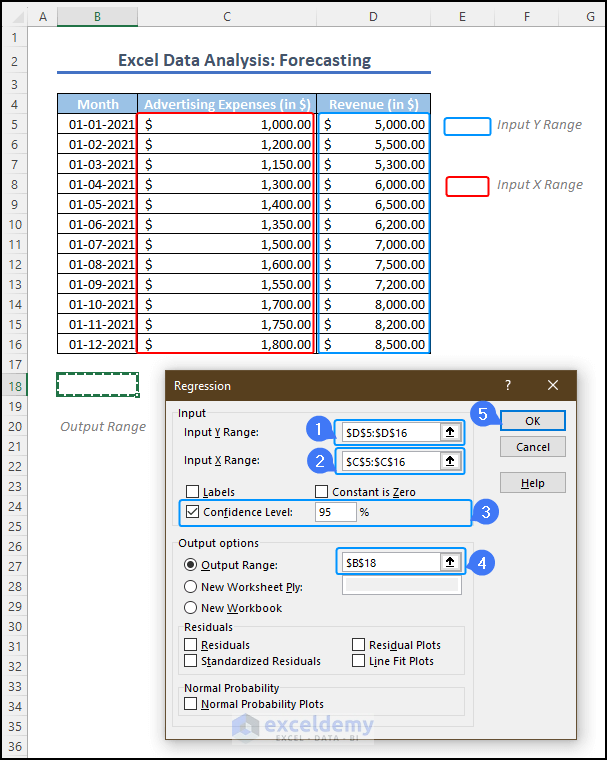Select the Revenue (in $) header cell
Viewport: 607px width, 760px height.
coord(373,104)
